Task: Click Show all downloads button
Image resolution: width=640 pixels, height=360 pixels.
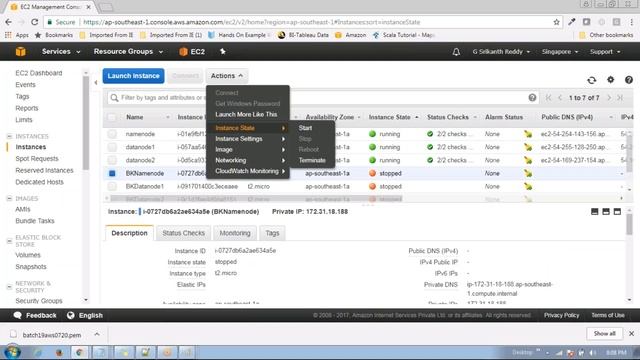Action: tap(604, 334)
